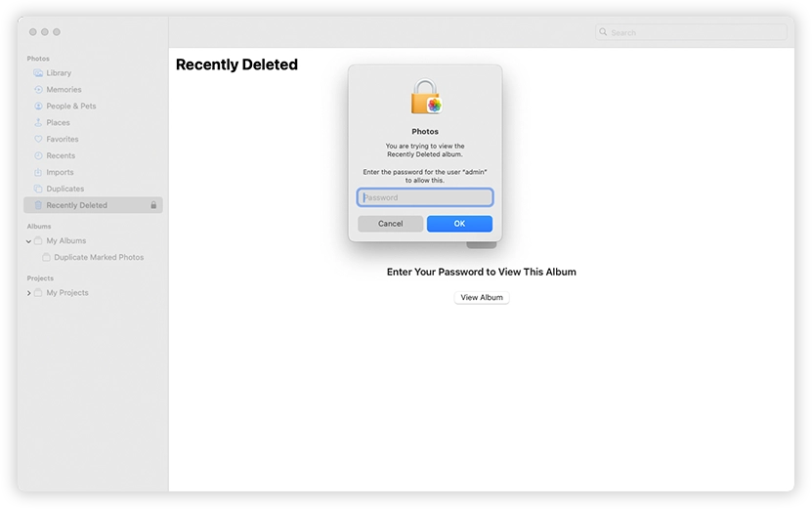Click 'Enter Your Password to View This Album' text

click(x=481, y=272)
